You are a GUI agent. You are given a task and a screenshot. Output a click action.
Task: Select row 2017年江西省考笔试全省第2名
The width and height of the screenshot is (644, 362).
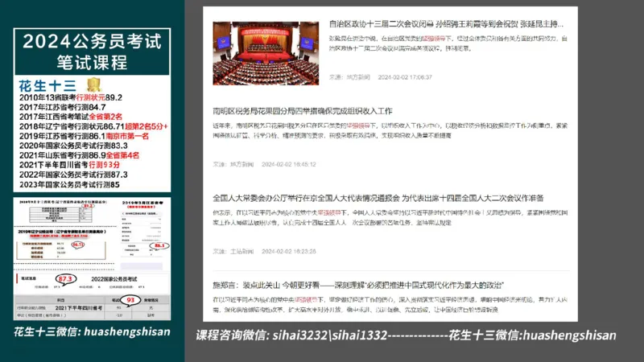71,117
